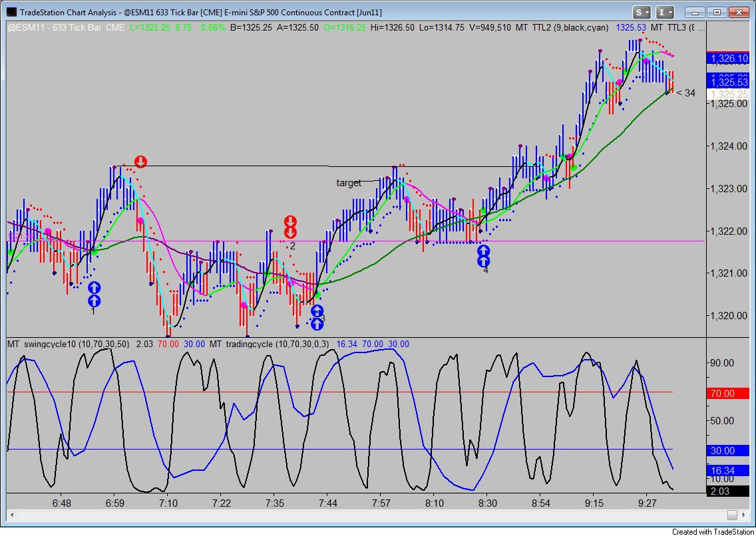The width and height of the screenshot is (756, 536).
Task: Click the 1,320.00 price axis value
Action: (729, 316)
